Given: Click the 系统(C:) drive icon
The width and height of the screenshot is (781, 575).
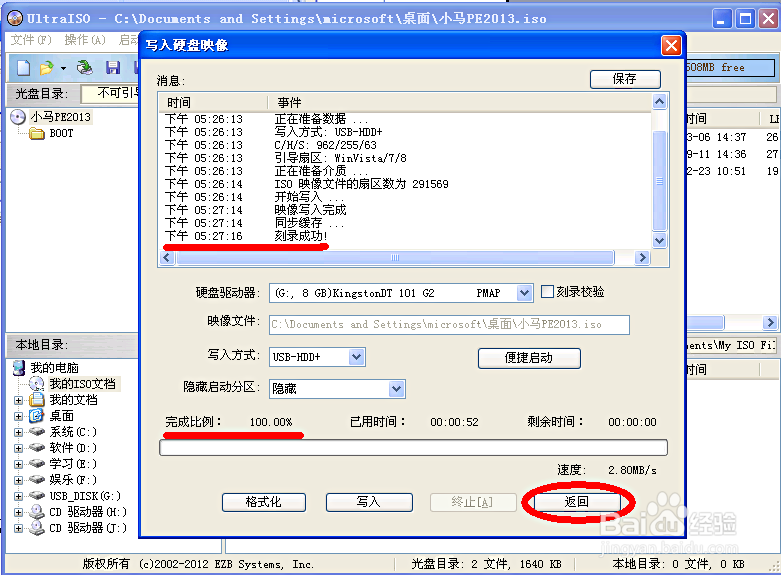Looking at the screenshot, I should (x=37, y=431).
